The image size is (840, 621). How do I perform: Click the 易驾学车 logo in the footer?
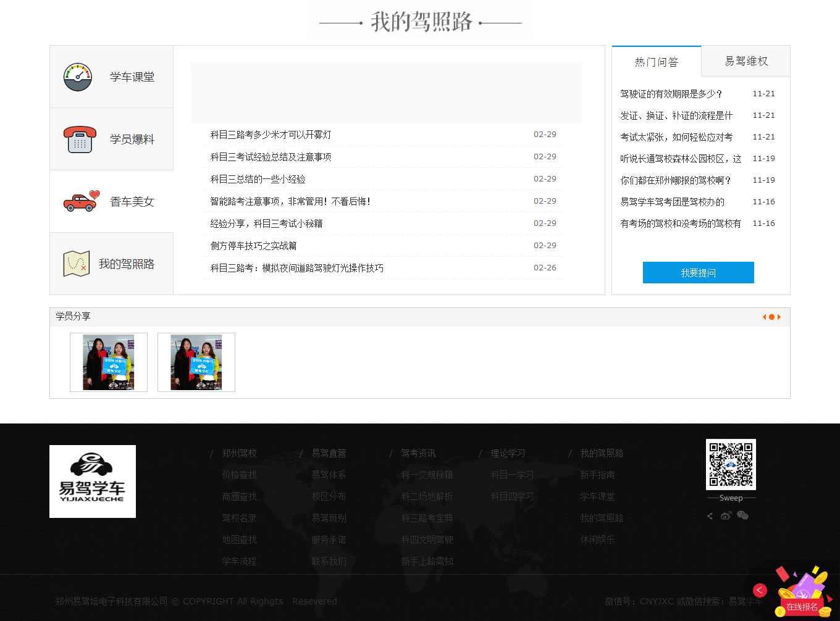coord(92,481)
